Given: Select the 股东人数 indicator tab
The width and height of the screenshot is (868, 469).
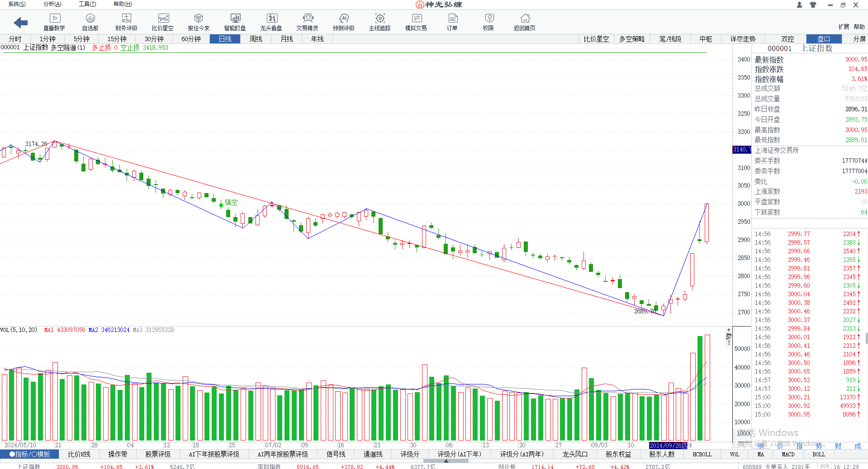Looking at the screenshot, I should point(662,454).
